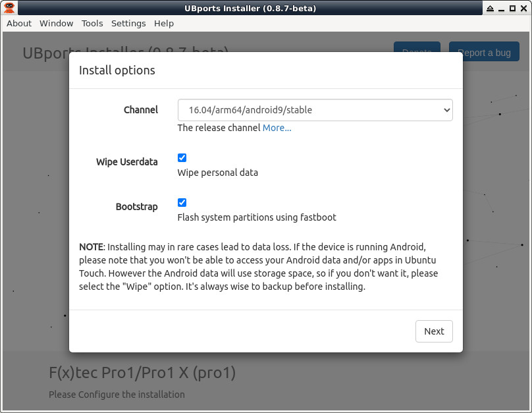Click the NOTE paragraph about data loss
The width and height of the screenshot is (532, 413).
[x=259, y=267]
